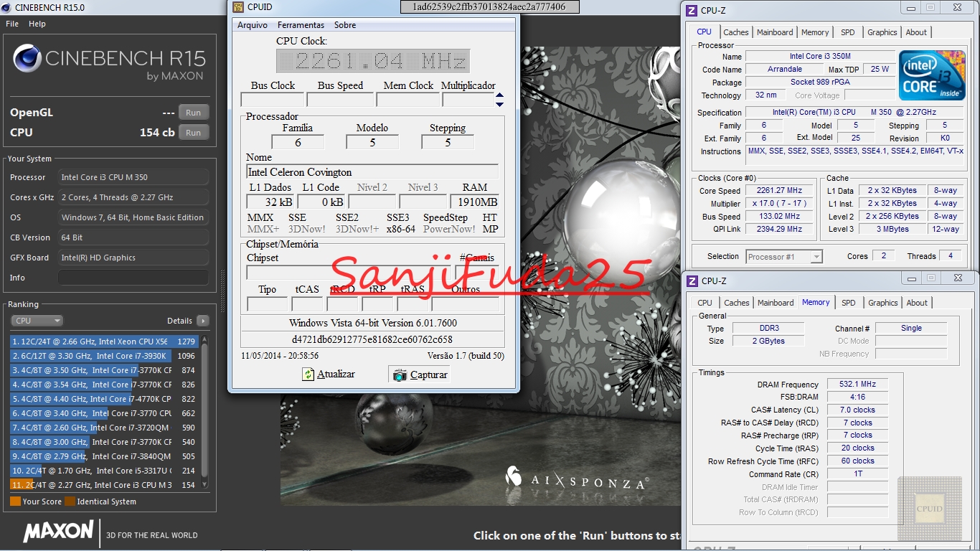The height and width of the screenshot is (551, 980).
Task: Select ranking entry Core i7-3720QM 590
Action: [x=104, y=428]
